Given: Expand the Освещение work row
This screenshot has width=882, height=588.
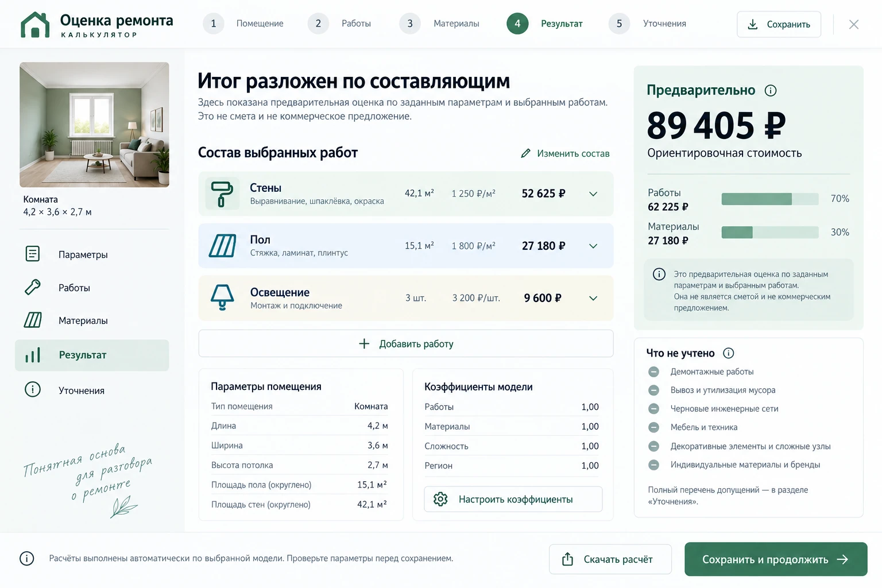Looking at the screenshot, I should click(593, 298).
